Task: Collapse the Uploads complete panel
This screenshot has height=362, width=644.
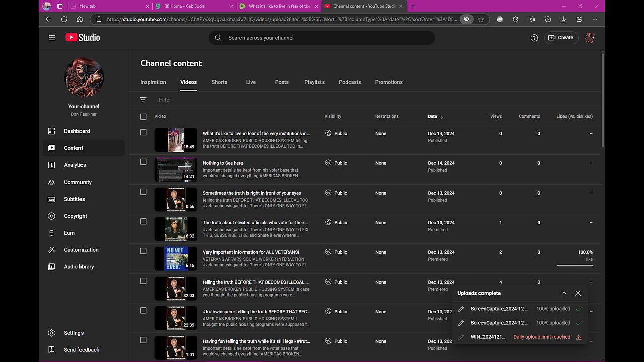Action: coord(563,293)
